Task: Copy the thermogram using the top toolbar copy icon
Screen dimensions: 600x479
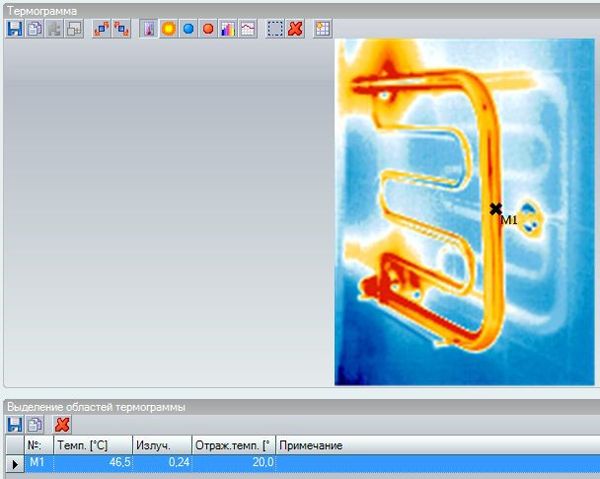Action: point(34,29)
